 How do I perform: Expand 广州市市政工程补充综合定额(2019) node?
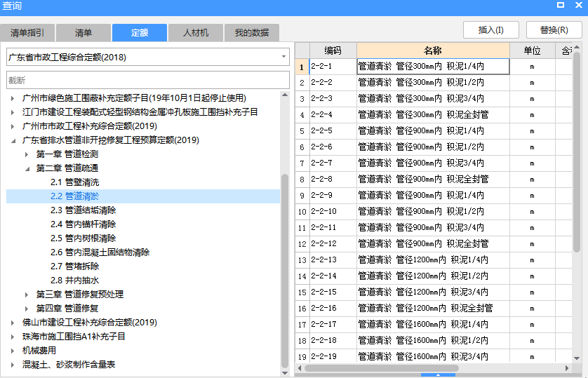tap(13, 126)
